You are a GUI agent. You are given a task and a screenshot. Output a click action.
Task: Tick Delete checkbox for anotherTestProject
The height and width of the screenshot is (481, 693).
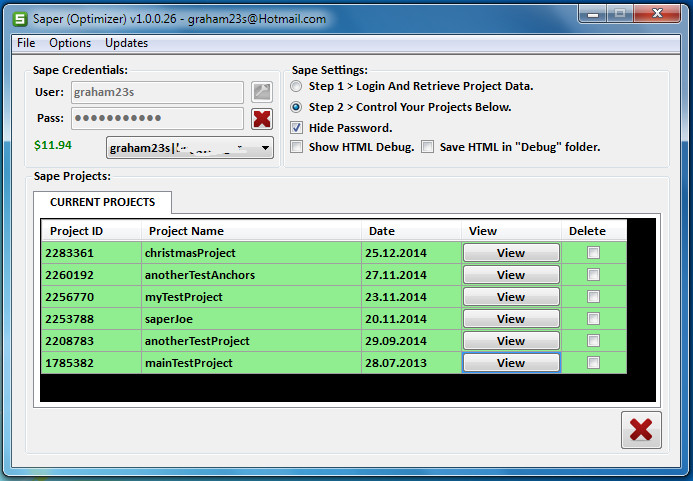click(x=593, y=340)
